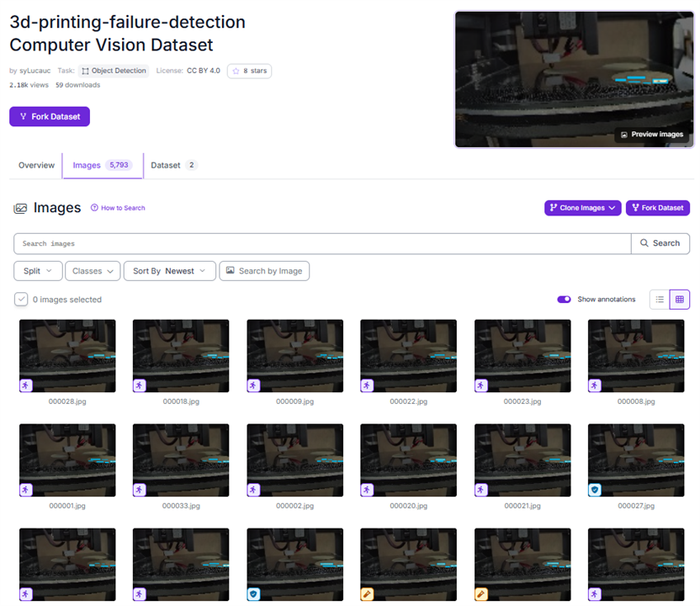Open thumbnail 000021.jpg
This screenshot has width=700, height=606.
[522, 460]
